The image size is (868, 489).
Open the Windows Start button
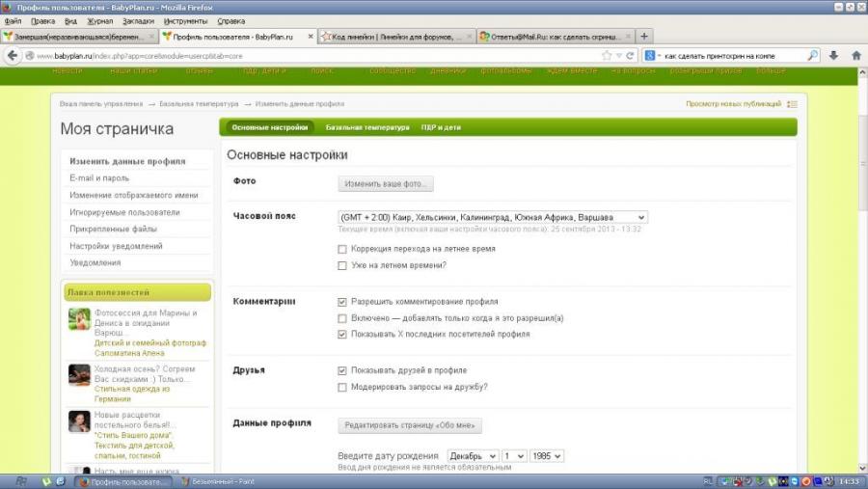20,482
